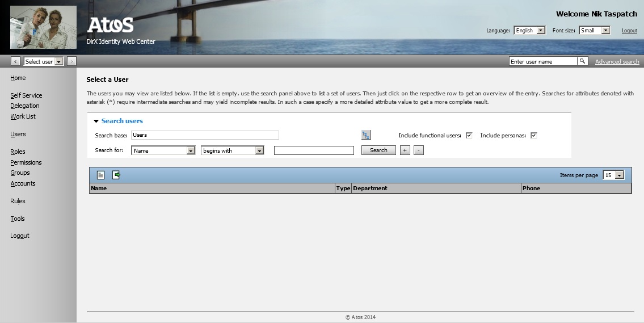Image resolution: width=644 pixels, height=323 pixels.
Task: Click the document list icon above results table
Action: coord(100,175)
